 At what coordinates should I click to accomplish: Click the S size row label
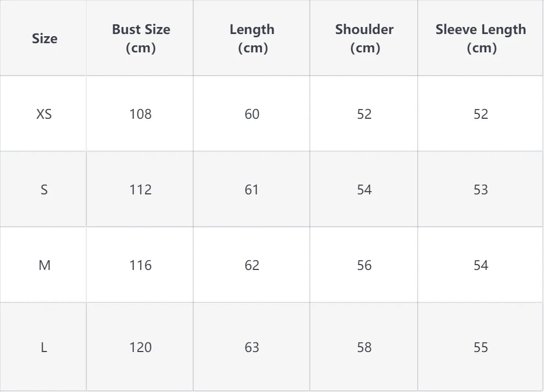pyautogui.click(x=44, y=190)
